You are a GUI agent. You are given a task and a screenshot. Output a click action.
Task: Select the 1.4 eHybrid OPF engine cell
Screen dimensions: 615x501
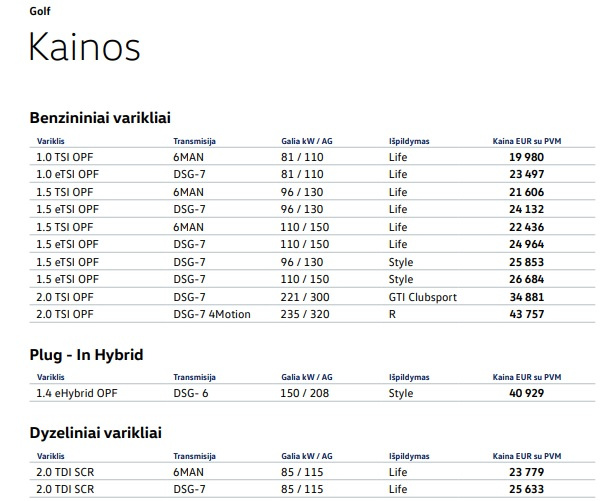point(79,393)
